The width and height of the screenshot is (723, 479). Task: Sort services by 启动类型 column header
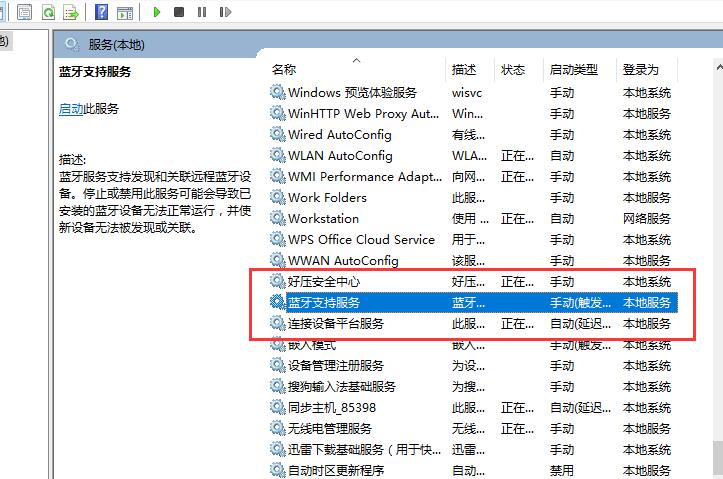coord(573,70)
